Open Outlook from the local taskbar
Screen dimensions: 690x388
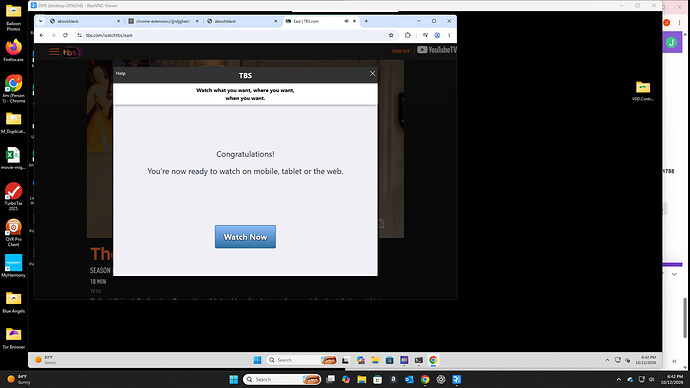click(x=409, y=379)
